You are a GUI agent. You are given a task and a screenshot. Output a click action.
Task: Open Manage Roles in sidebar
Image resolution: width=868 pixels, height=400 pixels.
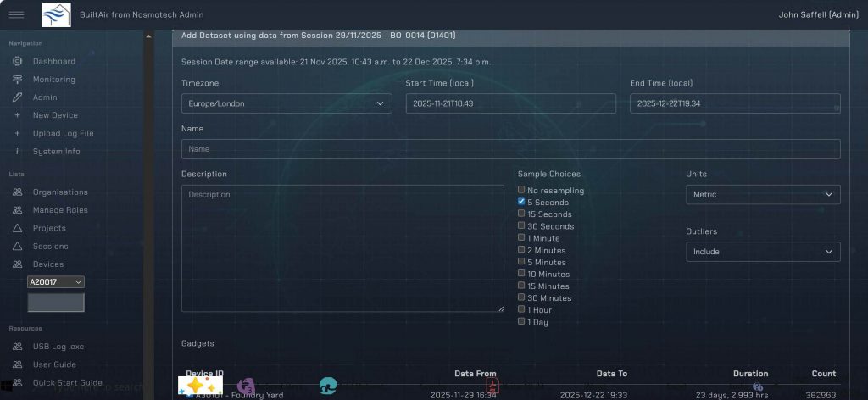pos(59,210)
